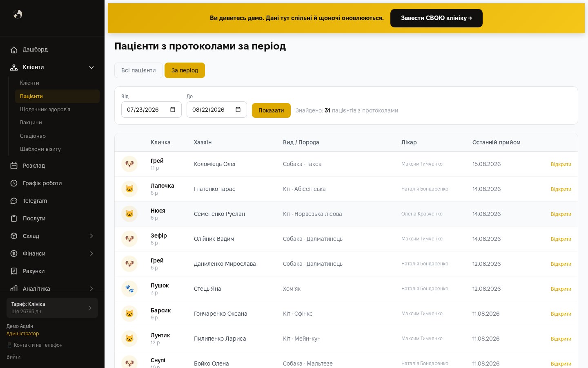Click owner name Даниленко Мирослава
This screenshot has height=368, width=588.
coord(225,264)
